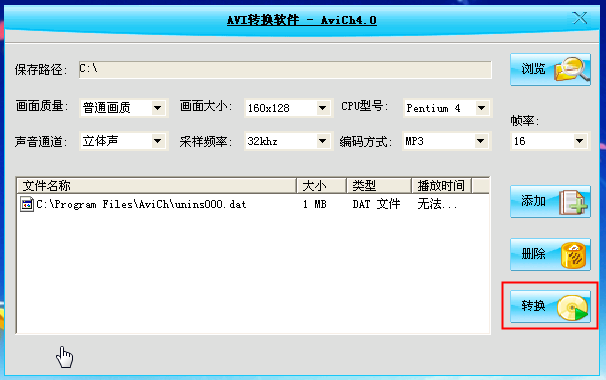Image resolution: width=606 pixels, height=380 pixels.
Task: Open the 画面质量 dropdown showing 普通画质
Action: (x=123, y=108)
